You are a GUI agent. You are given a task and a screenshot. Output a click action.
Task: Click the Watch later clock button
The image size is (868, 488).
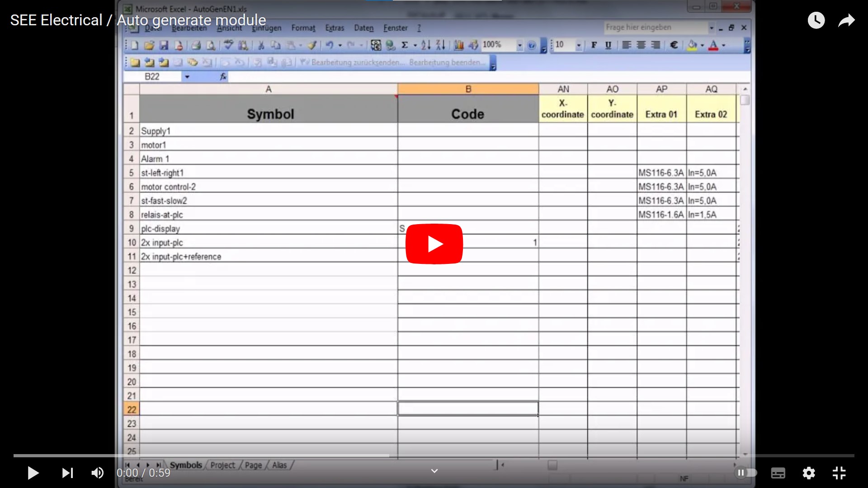pyautogui.click(x=816, y=20)
